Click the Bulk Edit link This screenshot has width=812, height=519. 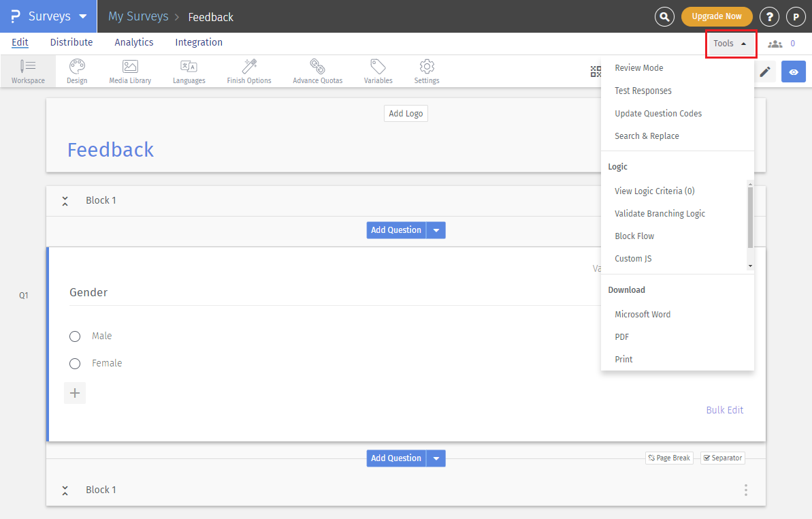click(x=724, y=410)
